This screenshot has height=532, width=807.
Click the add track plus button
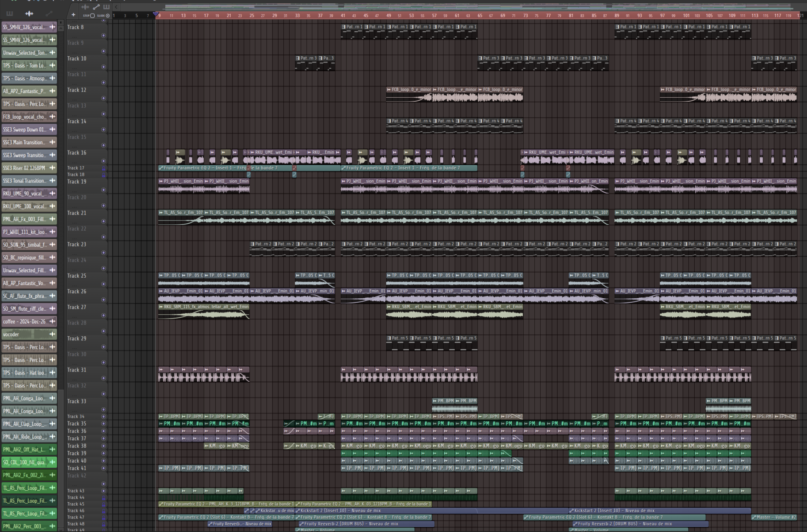(73, 15)
